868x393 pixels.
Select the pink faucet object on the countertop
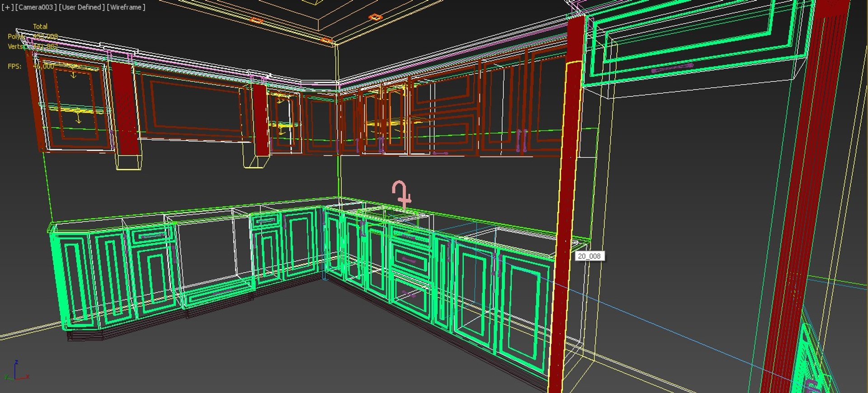pyautogui.click(x=401, y=194)
